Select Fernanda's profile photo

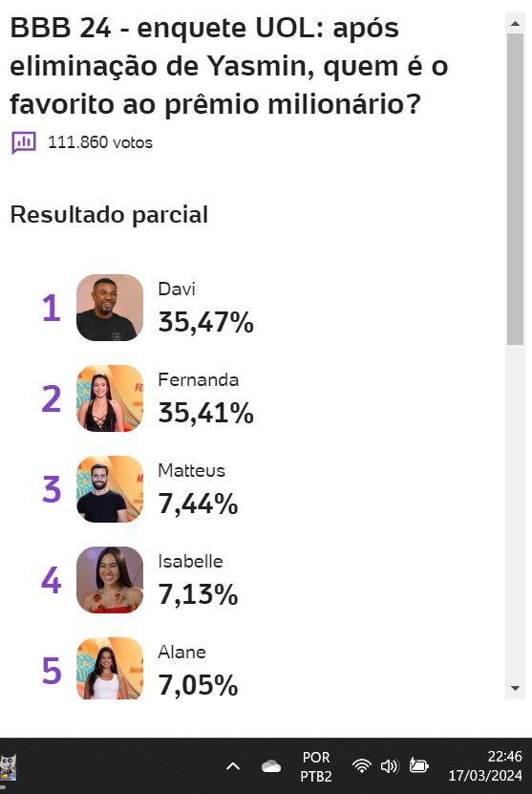pyautogui.click(x=110, y=398)
